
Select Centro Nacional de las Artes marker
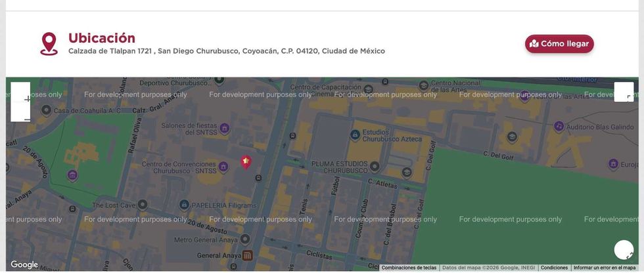pyautogui.click(x=423, y=85)
